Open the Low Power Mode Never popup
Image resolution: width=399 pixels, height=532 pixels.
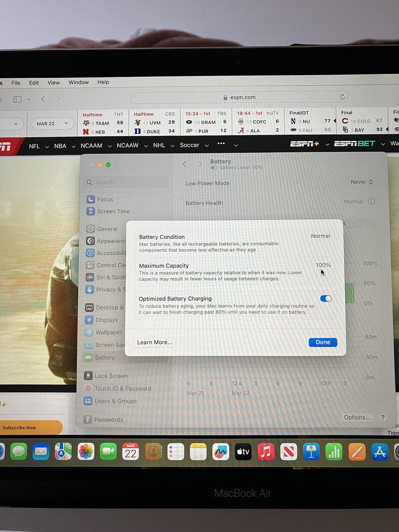click(362, 182)
